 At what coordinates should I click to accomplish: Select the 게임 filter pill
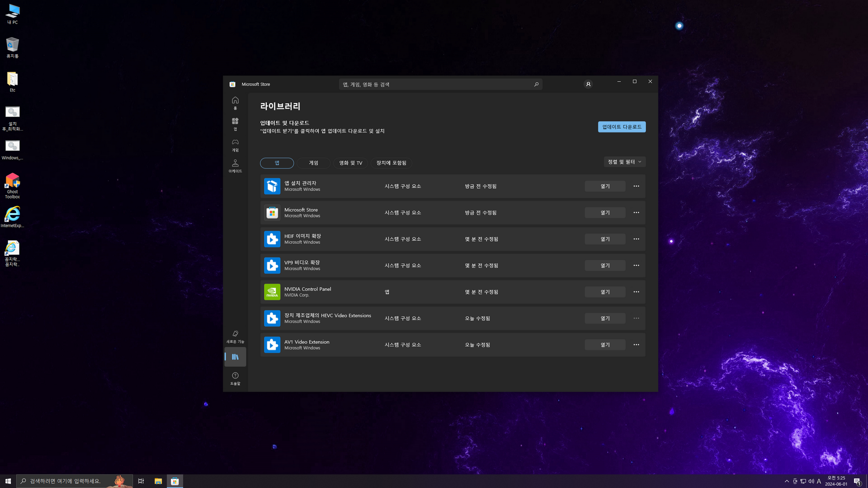point(313,163)
